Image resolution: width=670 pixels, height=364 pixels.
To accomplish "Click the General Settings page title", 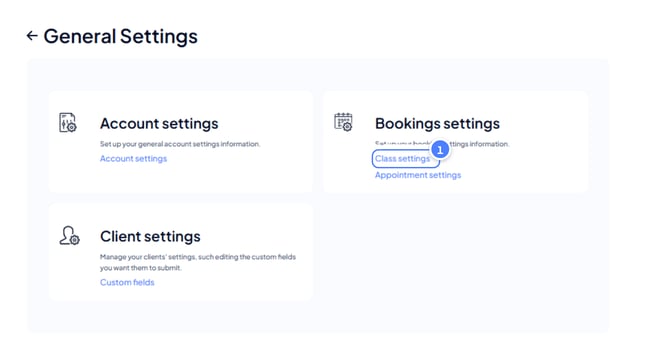I will [x=120, y=36].
